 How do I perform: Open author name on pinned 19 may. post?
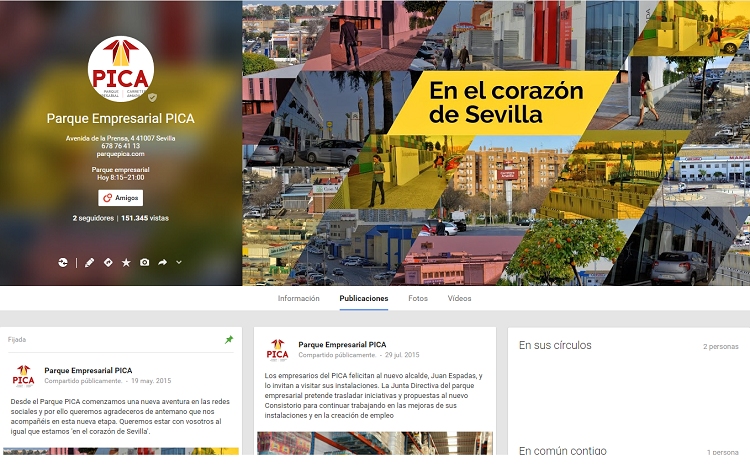tap(88, 370)
